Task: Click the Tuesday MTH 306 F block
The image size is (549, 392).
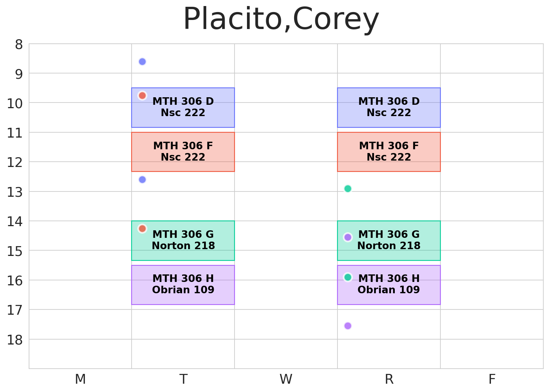Action: click(183, 152)
